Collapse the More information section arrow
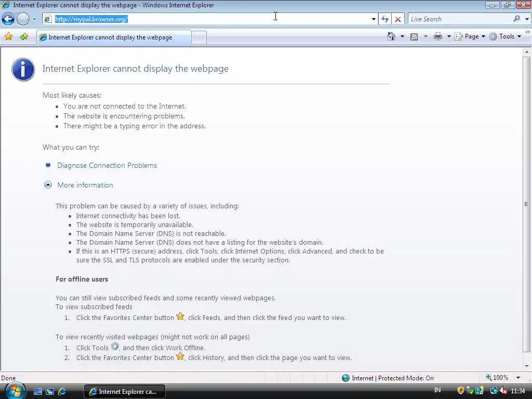 (48, 185)
